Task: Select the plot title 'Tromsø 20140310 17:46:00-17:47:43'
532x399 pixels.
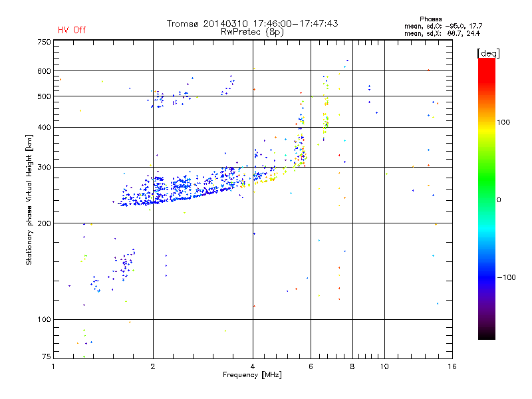Action: [x=252, y=23]
